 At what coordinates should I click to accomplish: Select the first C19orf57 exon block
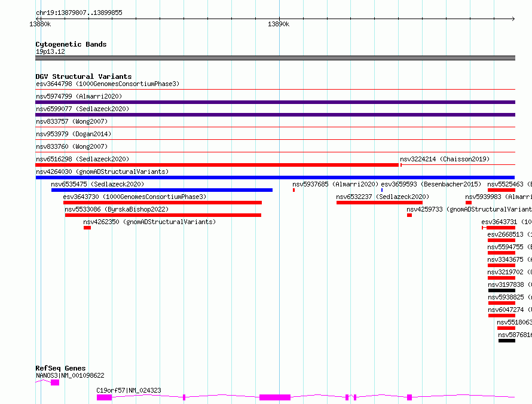coord(104,397)
